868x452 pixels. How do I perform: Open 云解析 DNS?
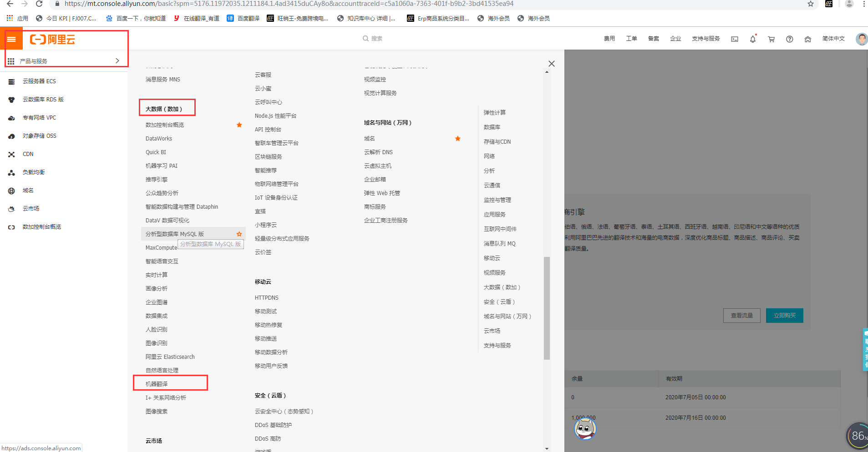click(x=378, y=152)
